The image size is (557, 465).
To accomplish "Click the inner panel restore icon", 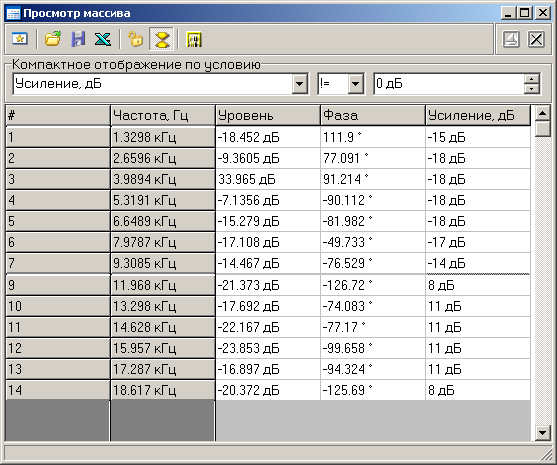I will click(511, 39).
